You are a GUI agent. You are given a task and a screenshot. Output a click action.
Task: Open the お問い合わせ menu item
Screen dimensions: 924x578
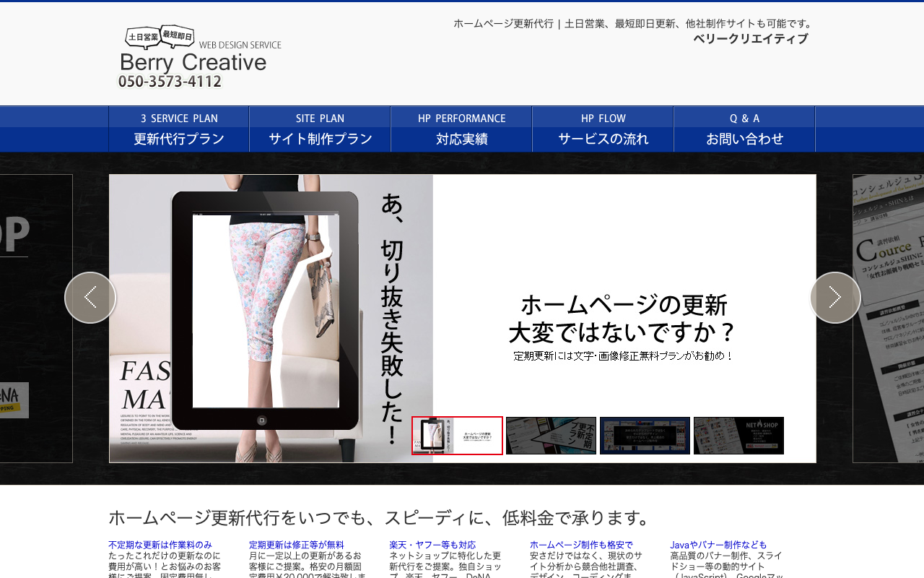tap(745, 129)
